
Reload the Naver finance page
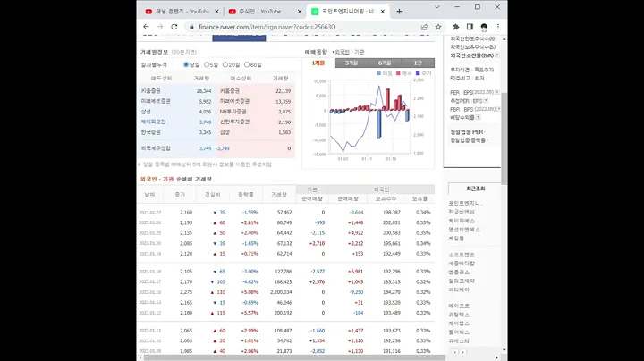pos(174,27)
